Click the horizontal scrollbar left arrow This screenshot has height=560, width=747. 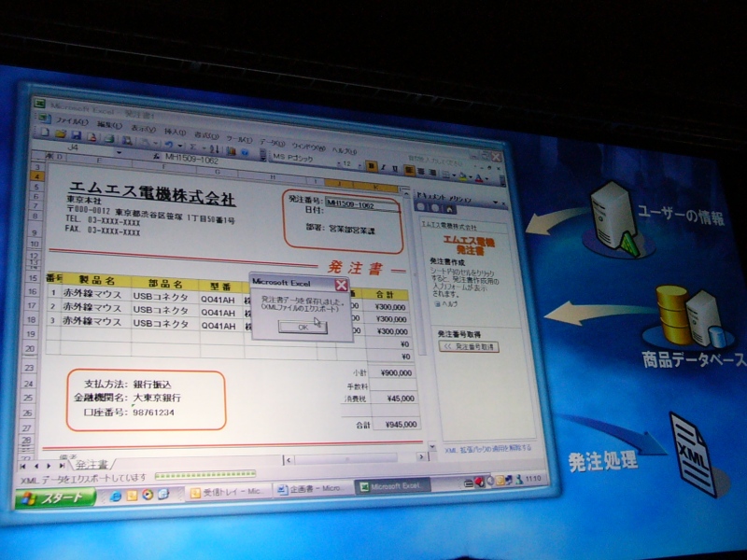tap(288, 459)
